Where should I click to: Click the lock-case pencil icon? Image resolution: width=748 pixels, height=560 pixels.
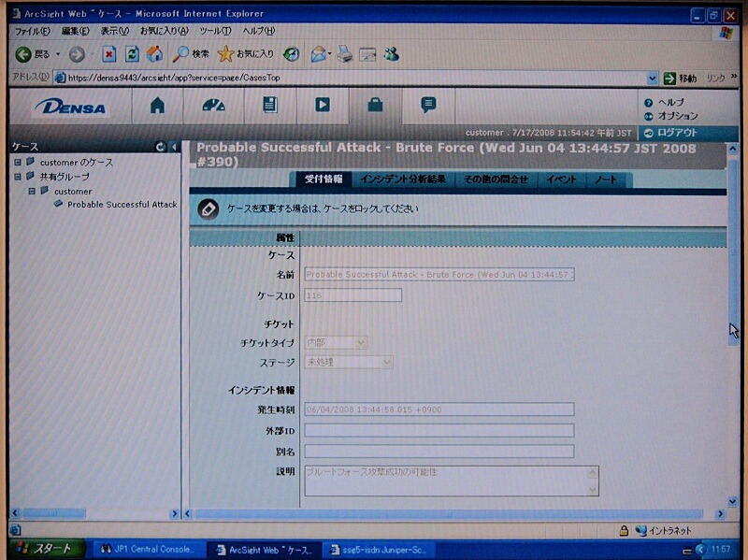coord(208,208)
